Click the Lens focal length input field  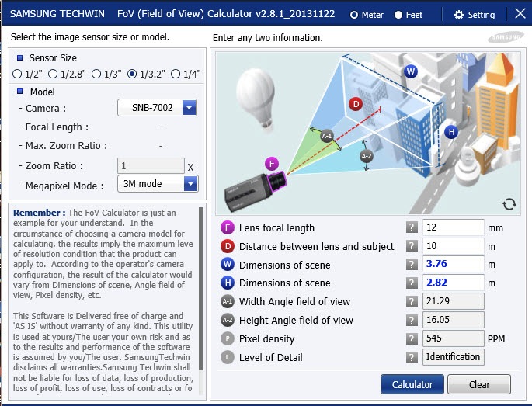point(452,227)
